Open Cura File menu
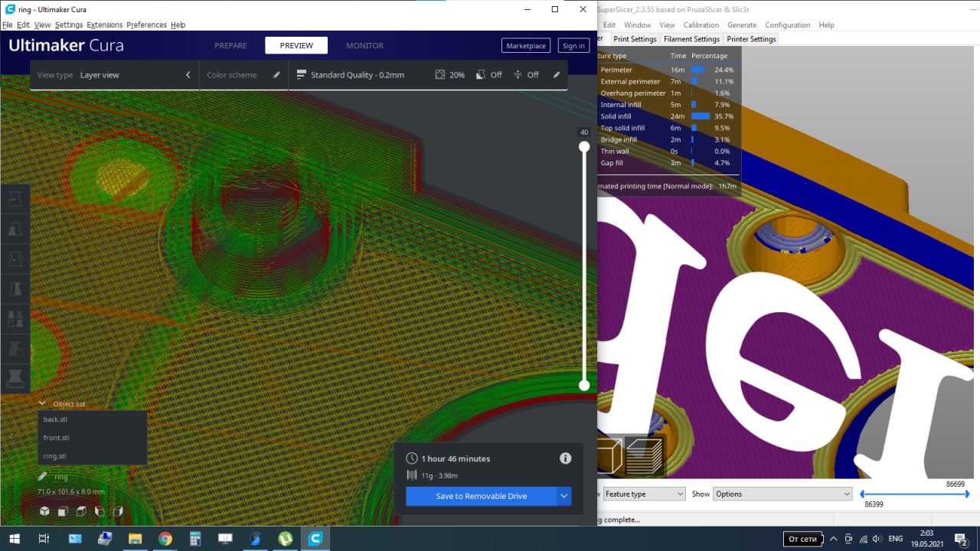Screen dimensions: 980x551 tap(8, 24)
